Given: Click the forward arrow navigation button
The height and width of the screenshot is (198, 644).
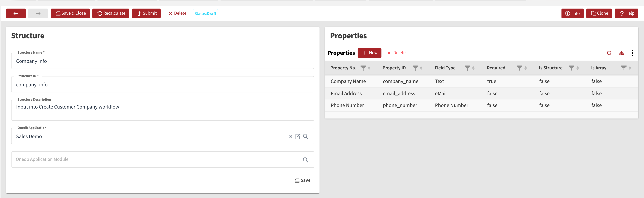Looking at the screenshot, I should point(38,13).
